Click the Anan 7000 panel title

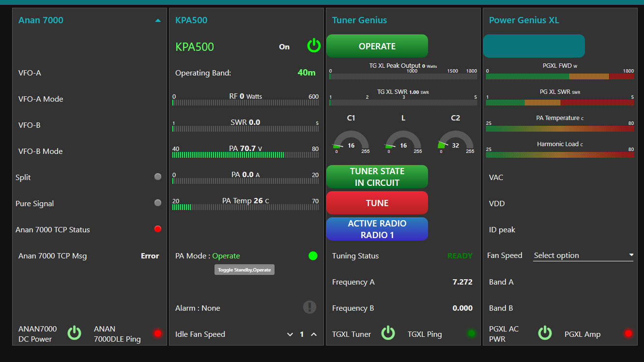point(41,20)
